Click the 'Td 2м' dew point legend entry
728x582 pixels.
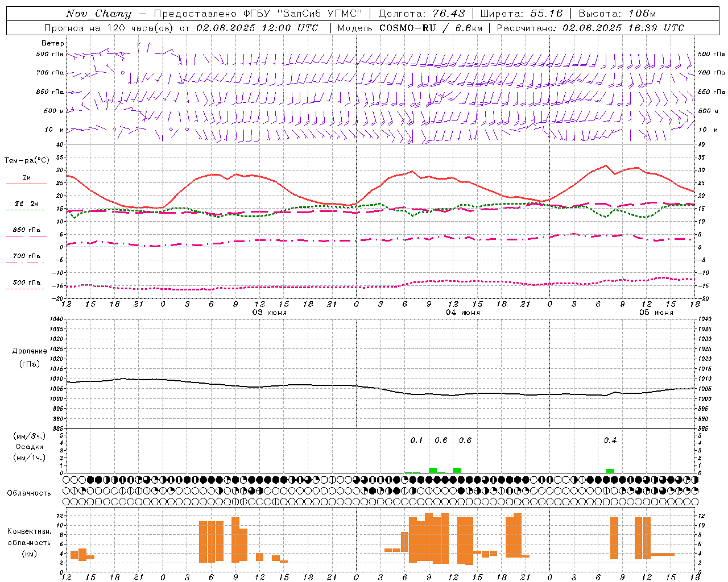[27, 203]
